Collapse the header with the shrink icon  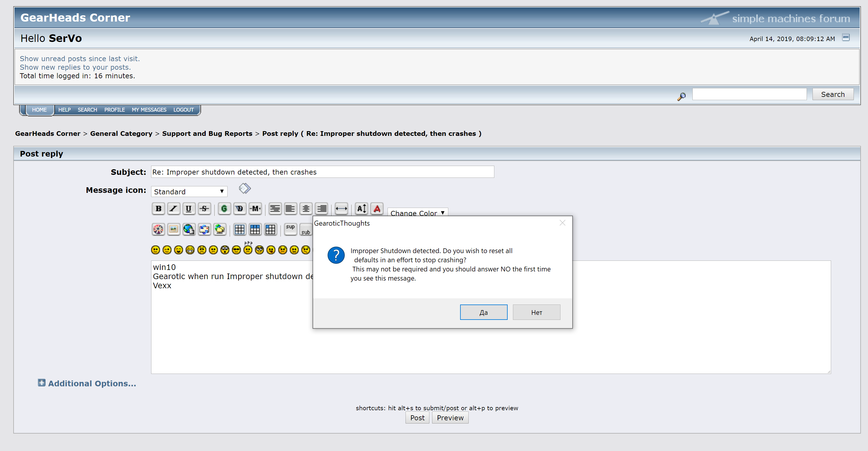point(846,38)
